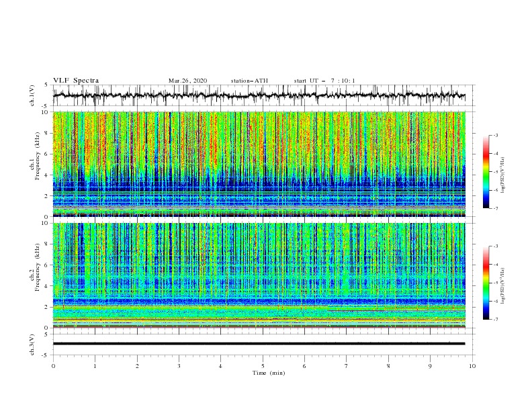This screenshot has height=411, width=532.
Task: Click the "4" kHz tick of ch.2 frequency axis
Action: [x=48, y=286]
